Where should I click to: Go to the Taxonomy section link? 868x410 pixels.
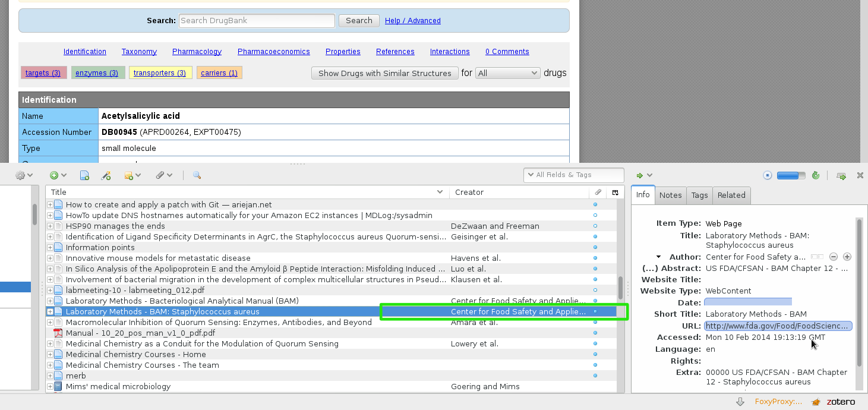coord(139,52)
